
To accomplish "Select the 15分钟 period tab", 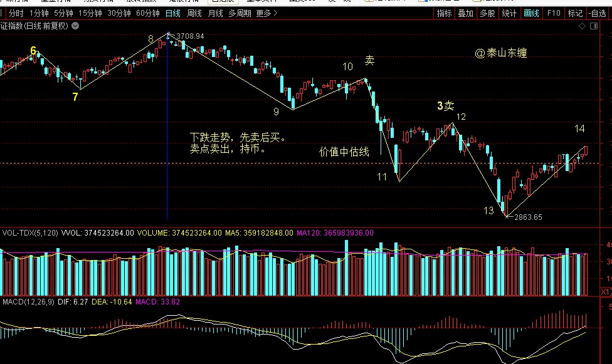I will [x=90, y=13].
